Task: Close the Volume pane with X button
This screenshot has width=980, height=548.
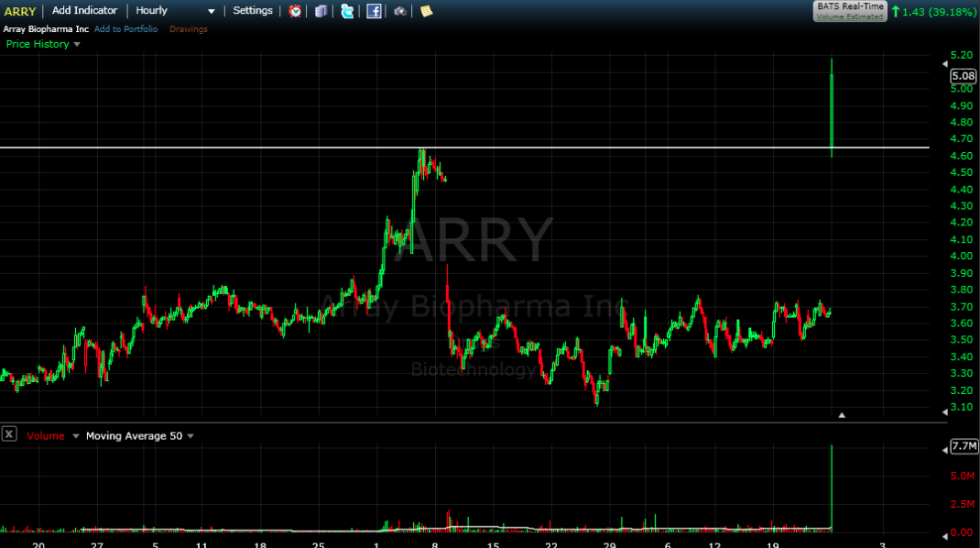Action: [x=9, y=434]
